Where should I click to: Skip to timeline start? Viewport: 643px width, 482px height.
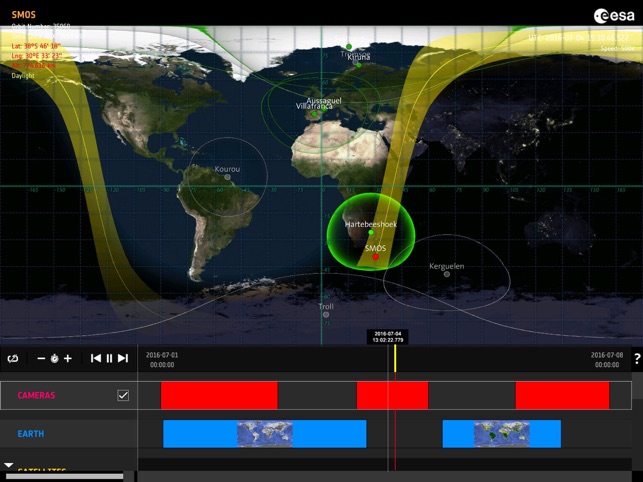[x=96, y=359]
